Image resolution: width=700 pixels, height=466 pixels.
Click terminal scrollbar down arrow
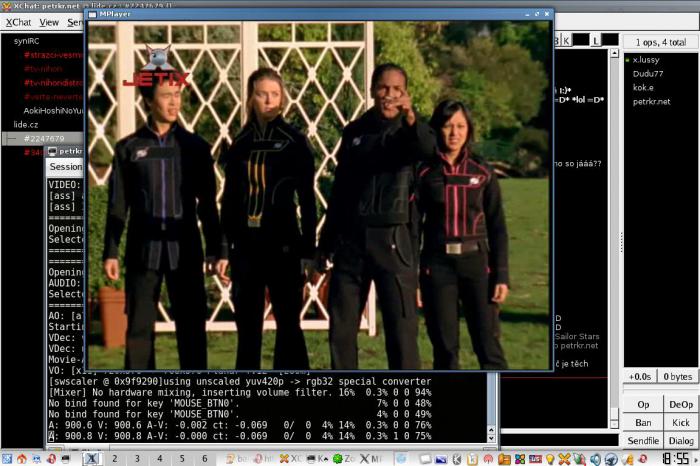click(x=491, y=438)
